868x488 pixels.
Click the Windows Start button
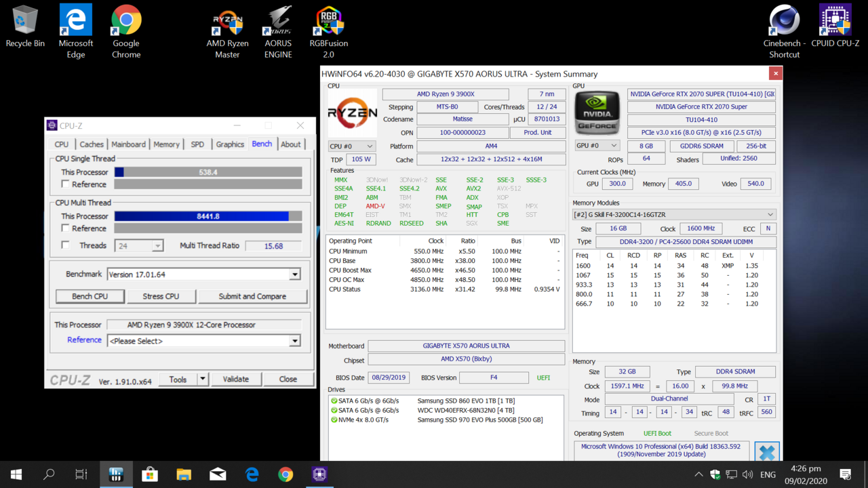coord(16,474)
